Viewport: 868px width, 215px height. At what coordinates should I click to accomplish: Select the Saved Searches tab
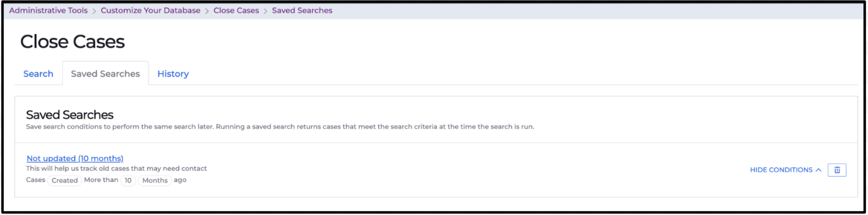click(105, 74)
